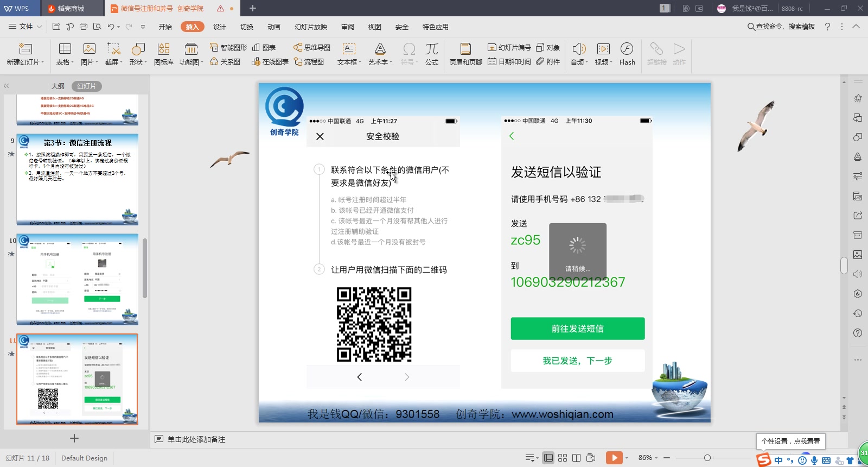Start the slideshow with orange play button
Image resolution: width=868 pixels, height=467 pixels.
[614, 458]
